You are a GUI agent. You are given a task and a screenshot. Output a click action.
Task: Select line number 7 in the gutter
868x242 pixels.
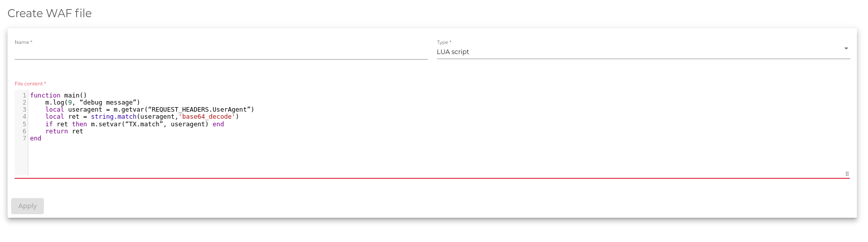24,138
